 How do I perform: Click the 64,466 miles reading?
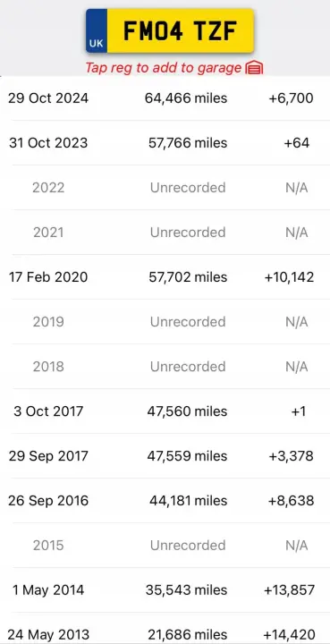(x=186, y=98)
